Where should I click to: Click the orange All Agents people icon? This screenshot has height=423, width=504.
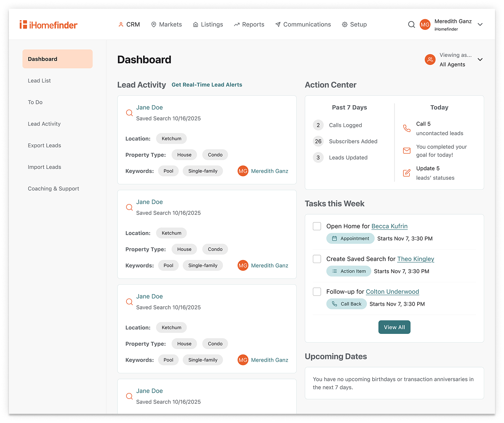[430, 60]
